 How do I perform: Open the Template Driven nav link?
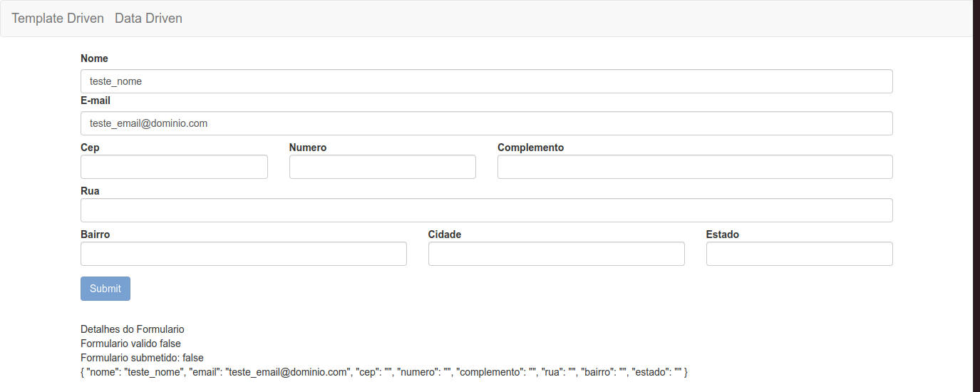point(58,19)
